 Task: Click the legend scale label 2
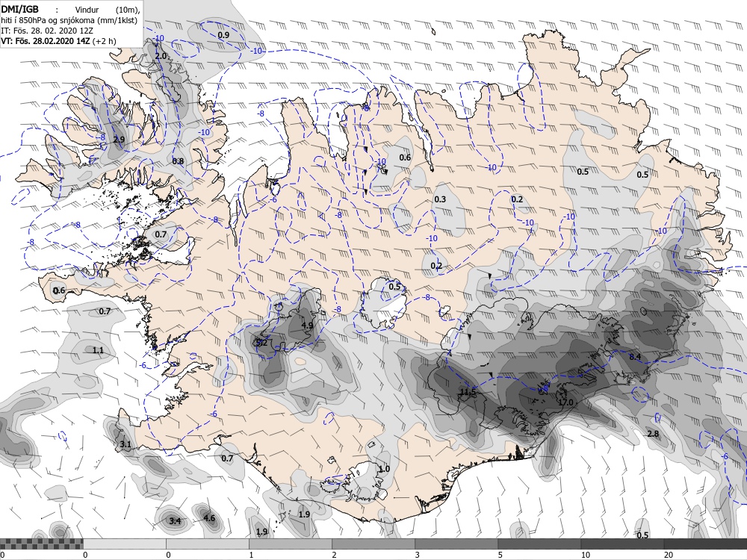(x=334, y=555)
